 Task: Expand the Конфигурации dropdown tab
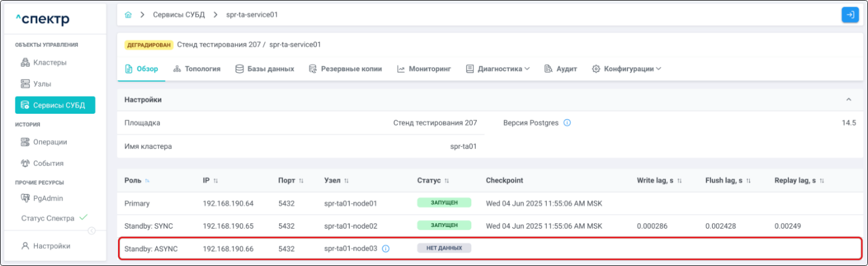[626, 69]
